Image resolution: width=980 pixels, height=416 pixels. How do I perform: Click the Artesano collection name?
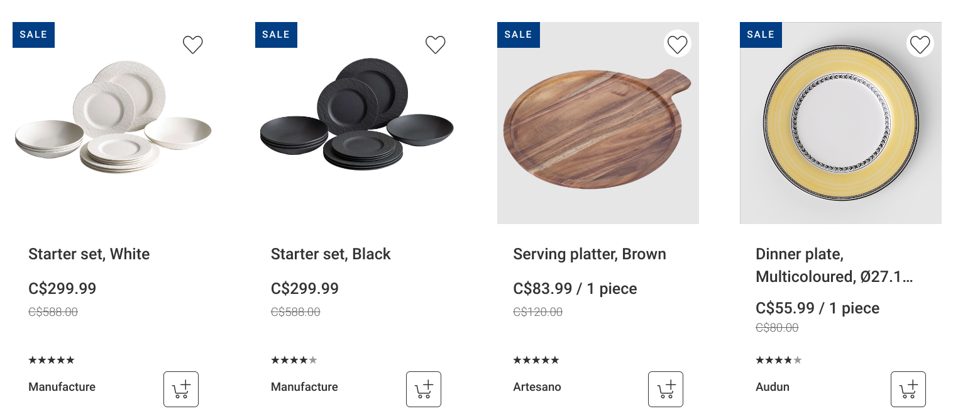click(x=537, y=387)
